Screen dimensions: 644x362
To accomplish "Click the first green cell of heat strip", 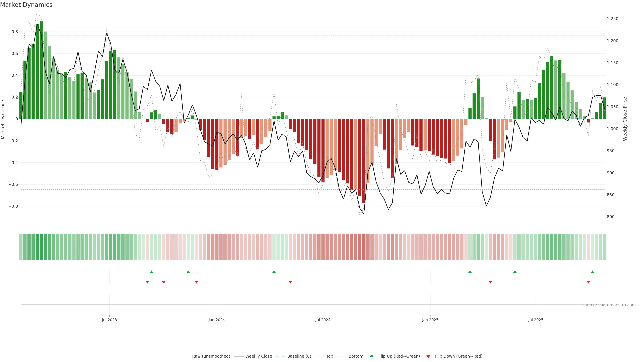I will pos(21,247).
